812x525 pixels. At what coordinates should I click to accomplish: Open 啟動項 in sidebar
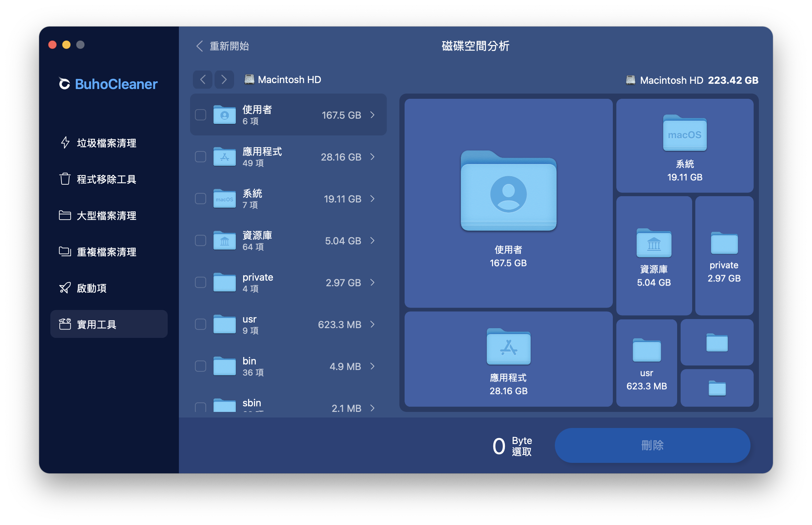109,288
